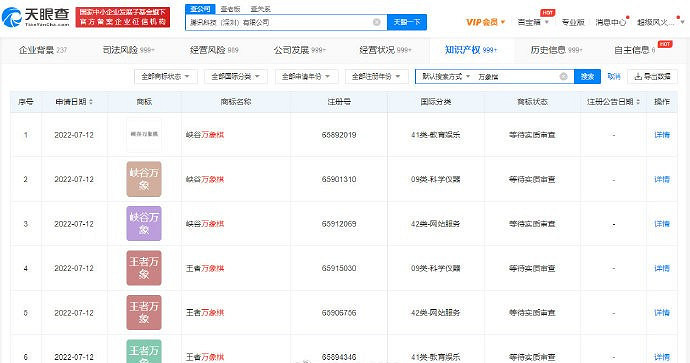
Task: Switch to the 公司发展 tab
Action: [x=299, y=50]
